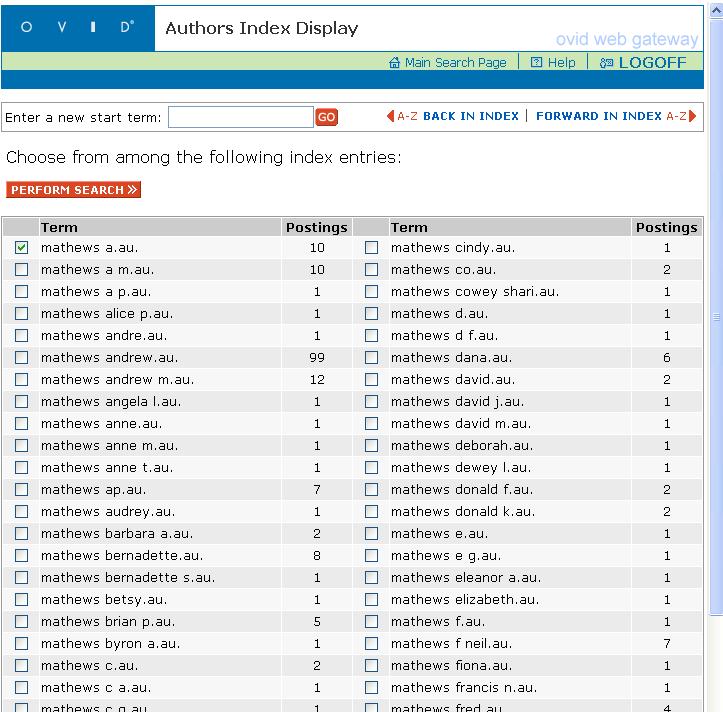Check the mathews a m.au. checkbox
The width and height of the screenshot is (723, 712).
click(x=21, y=270)
